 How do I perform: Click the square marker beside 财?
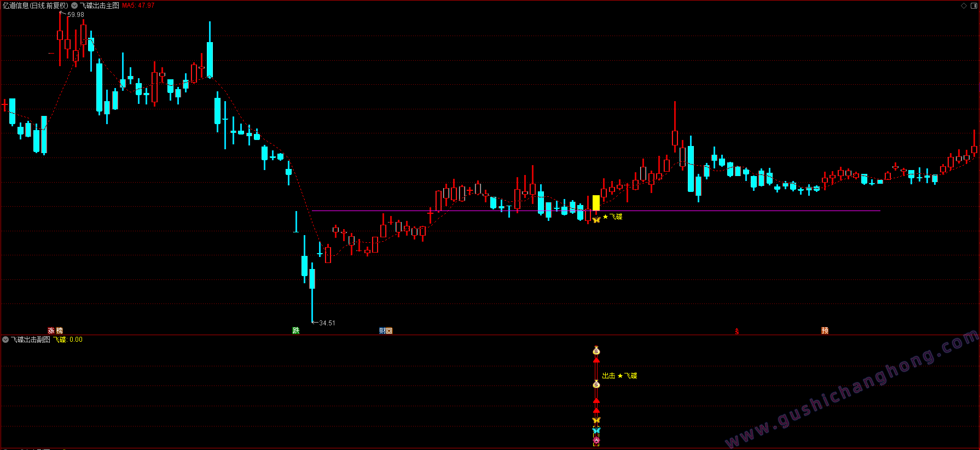389,331
